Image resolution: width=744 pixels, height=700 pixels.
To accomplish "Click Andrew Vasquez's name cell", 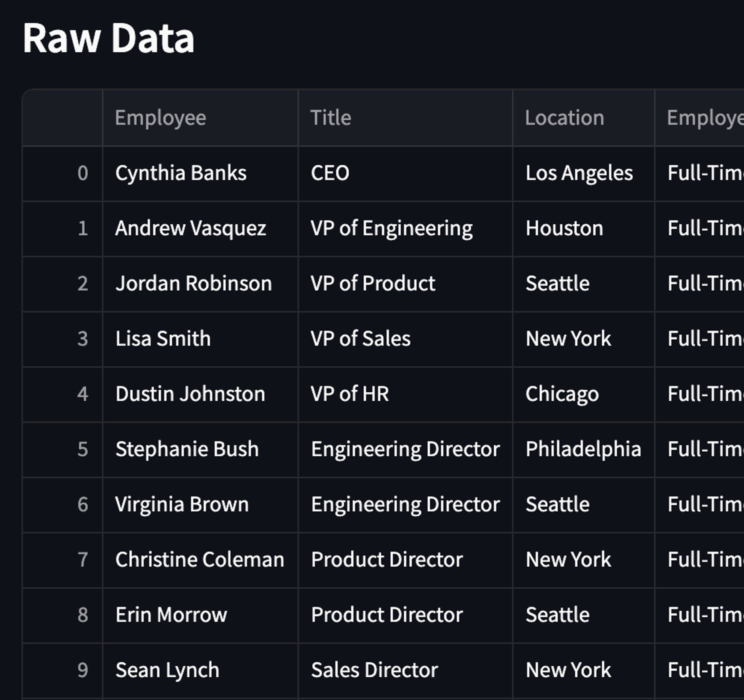I will (x=191, y=228).
